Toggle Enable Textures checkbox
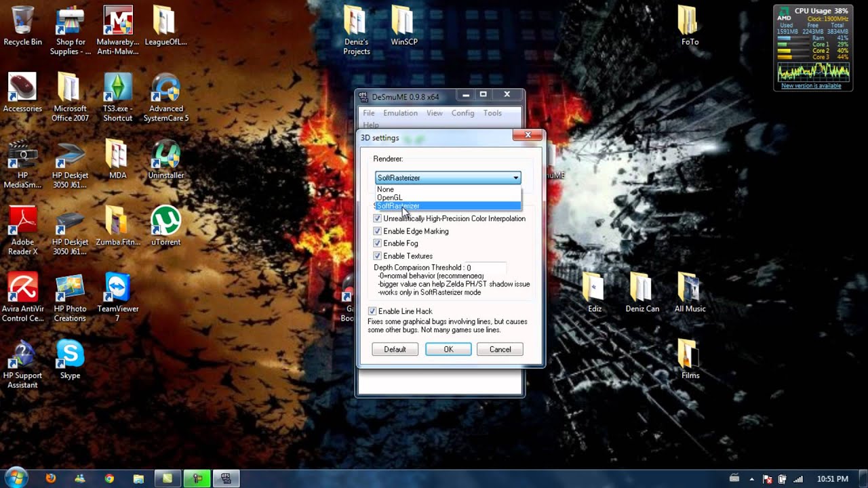The width and height of the screenshot is (868, 488). (378, 256)
